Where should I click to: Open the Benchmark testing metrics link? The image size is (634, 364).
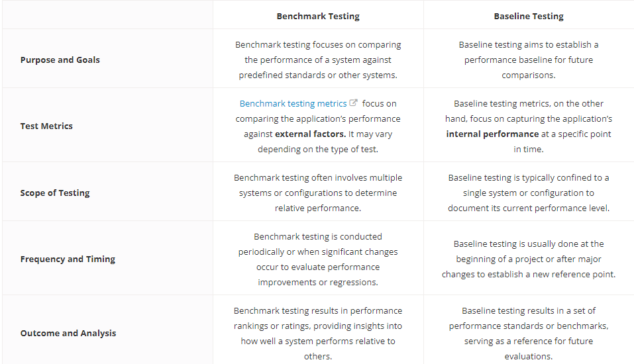[293, 104]
